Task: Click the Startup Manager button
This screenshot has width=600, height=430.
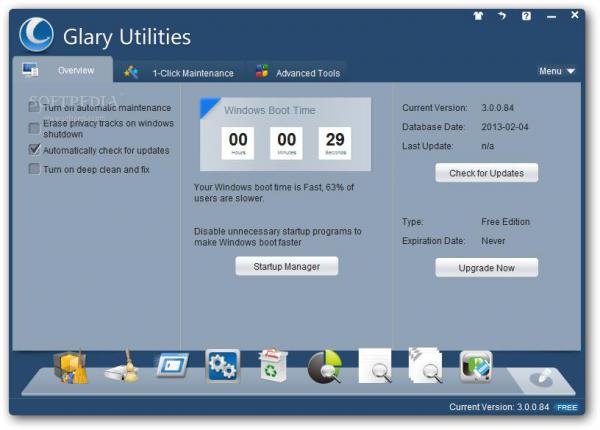Action: pos(287,266)
